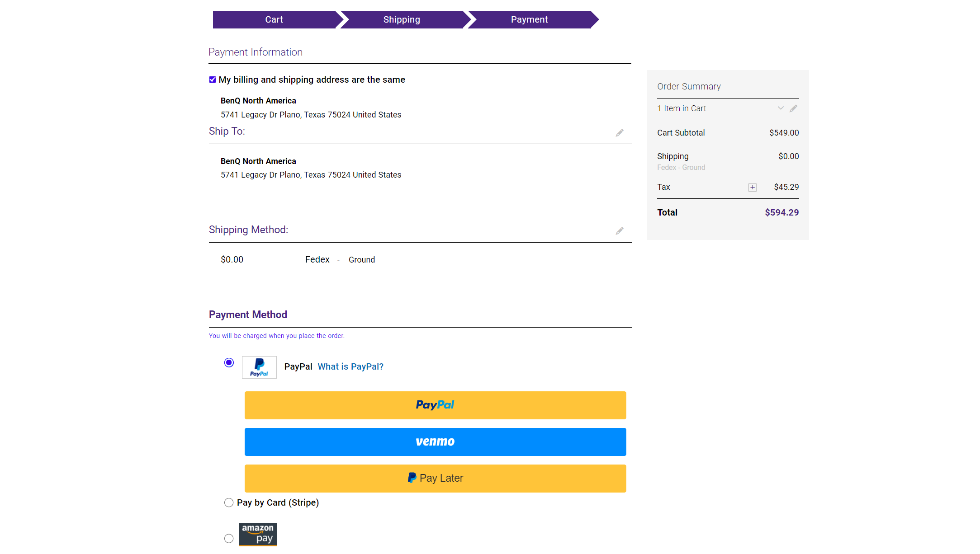Click the Cart Subtotal $549.00 value
Viewport: 980px width, 554px height.
784,133
